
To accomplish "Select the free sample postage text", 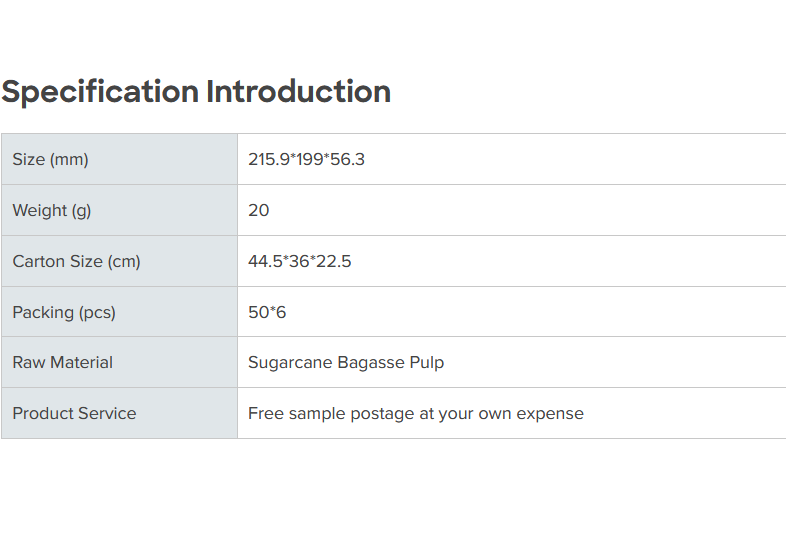I will tap(416, 414).
